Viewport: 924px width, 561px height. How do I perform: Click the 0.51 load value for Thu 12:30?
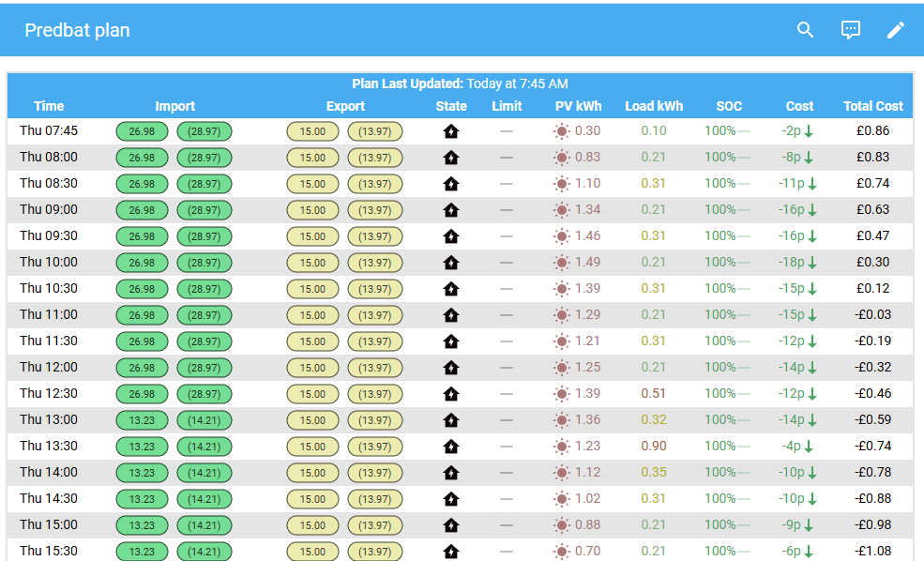pyautogui.click(x=654, y=393)
